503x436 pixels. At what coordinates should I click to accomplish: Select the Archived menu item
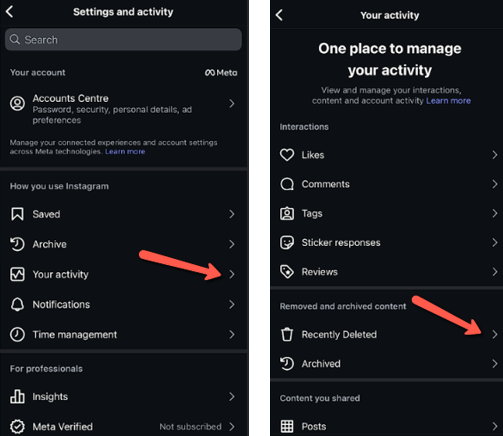pos(387,364)
